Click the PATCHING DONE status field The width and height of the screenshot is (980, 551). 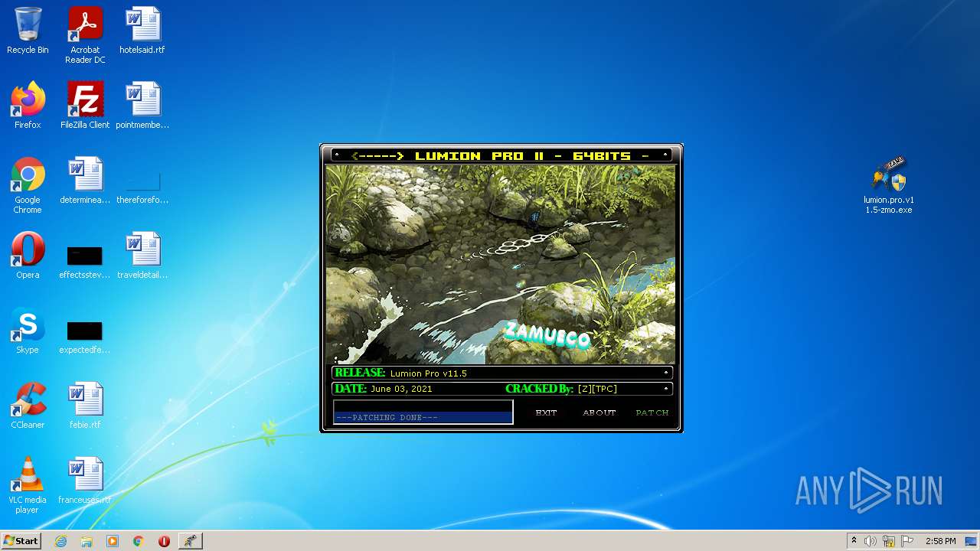423,412
